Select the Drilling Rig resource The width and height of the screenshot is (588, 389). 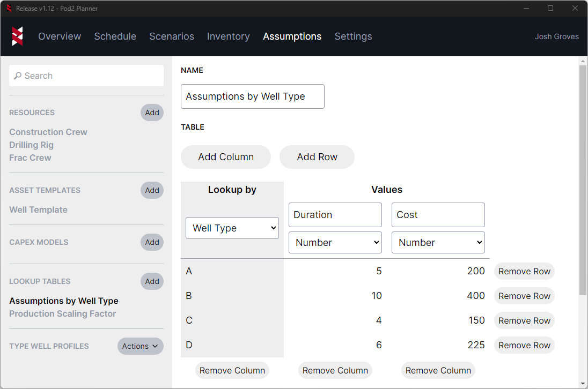pyautogui.click(x=31, y=145)
